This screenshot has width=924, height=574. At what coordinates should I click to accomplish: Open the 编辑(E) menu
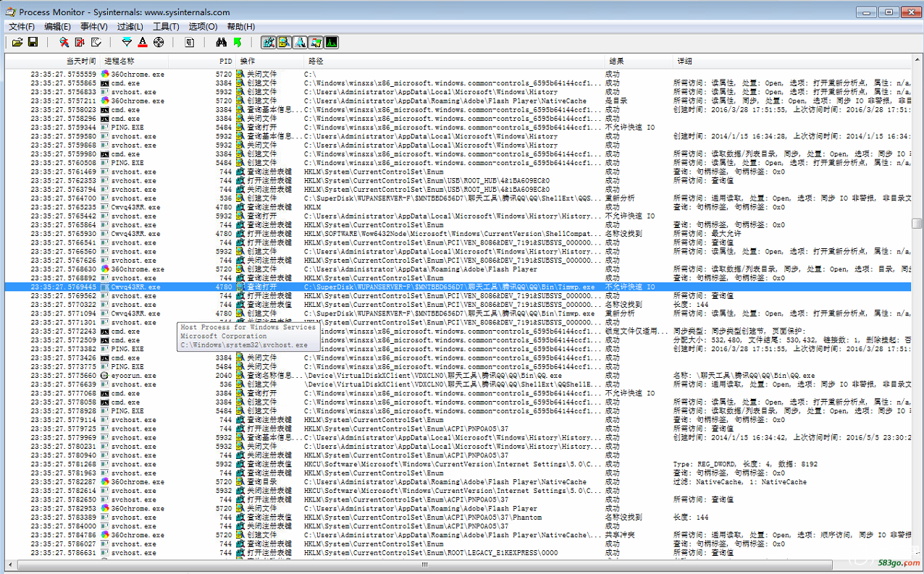(x=58, y=27)
